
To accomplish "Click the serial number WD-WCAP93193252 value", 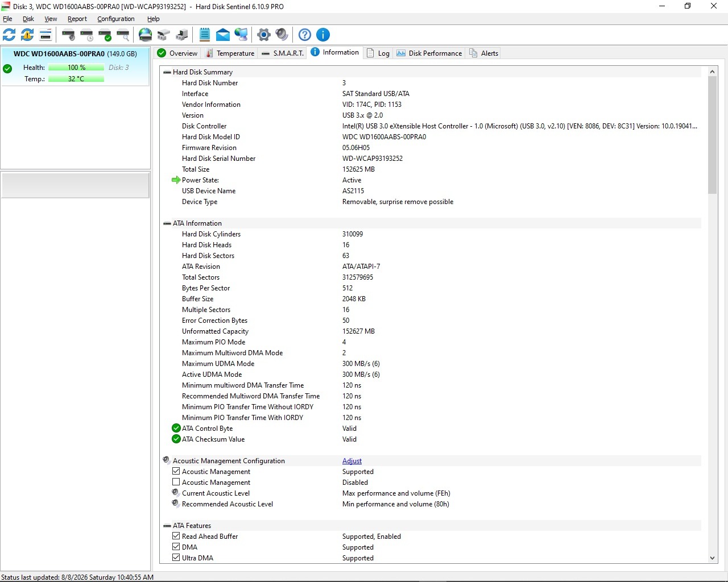I will (373, 159).
